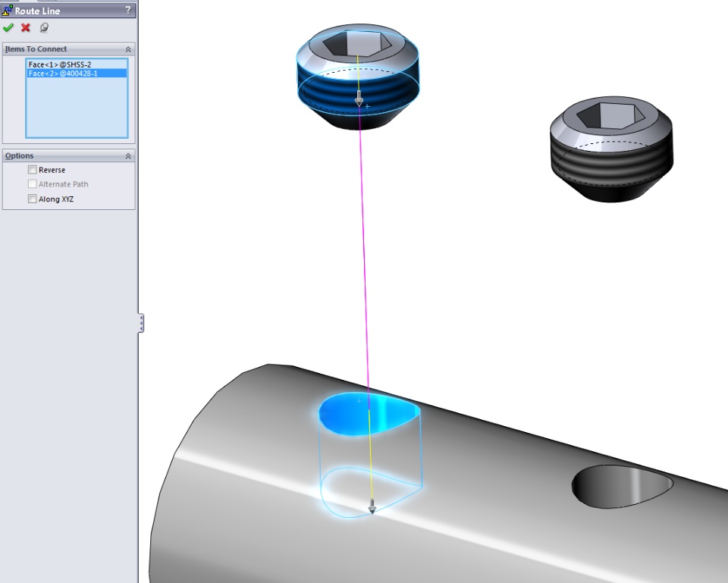Collapse the Options section
This screenshot has width=728, height=583.
click(128, 156)
